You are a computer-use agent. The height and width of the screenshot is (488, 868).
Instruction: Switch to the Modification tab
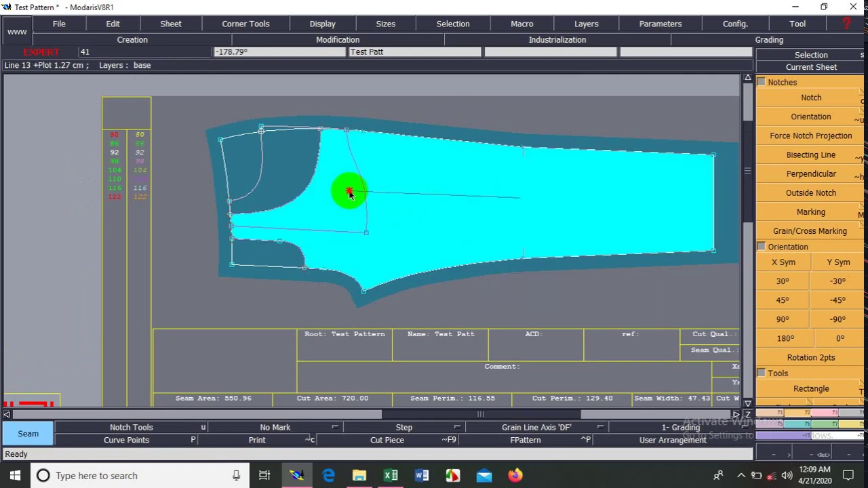pyautogui.click(x=338, y=40)
